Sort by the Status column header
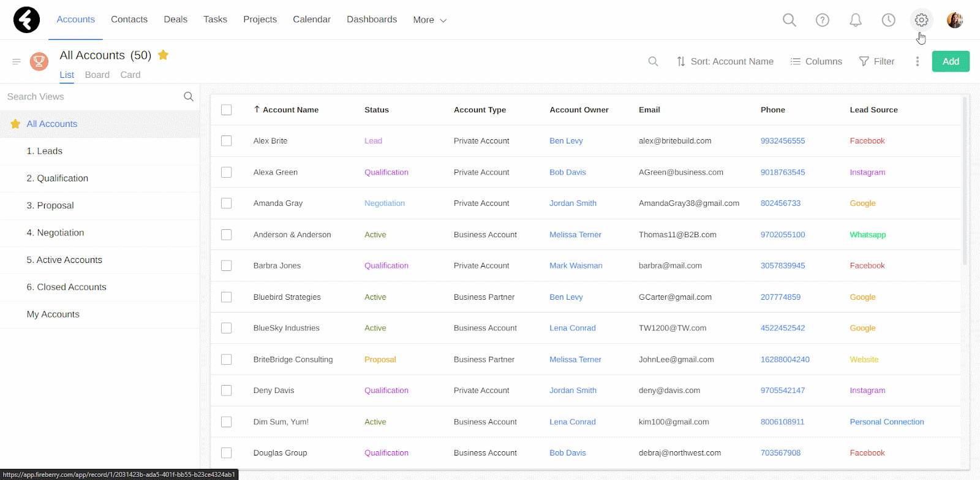This screenshot has height=480, width=980. pos(377,110)
